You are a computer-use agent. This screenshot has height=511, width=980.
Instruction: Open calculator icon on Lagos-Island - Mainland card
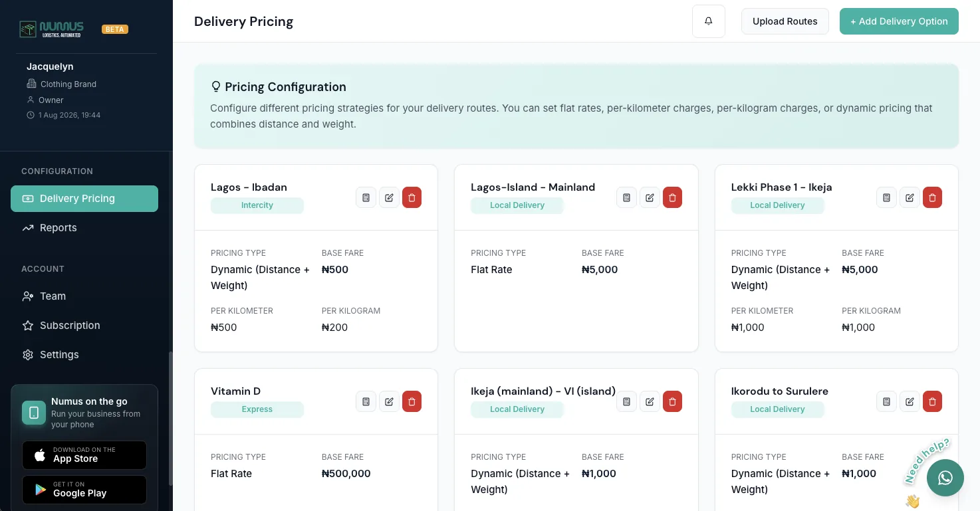626,197
